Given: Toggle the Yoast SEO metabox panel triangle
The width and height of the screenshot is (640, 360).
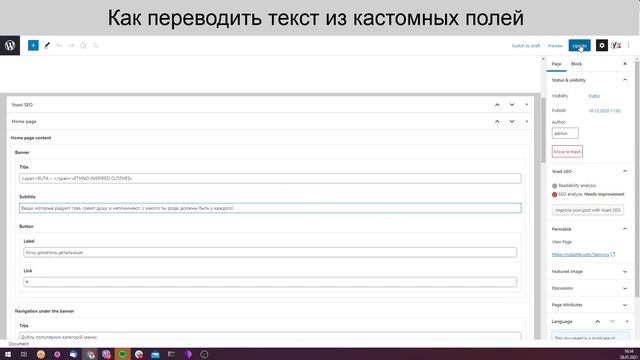Looking at the screenshot, I should pyautogui.click(x=527, y=105).
